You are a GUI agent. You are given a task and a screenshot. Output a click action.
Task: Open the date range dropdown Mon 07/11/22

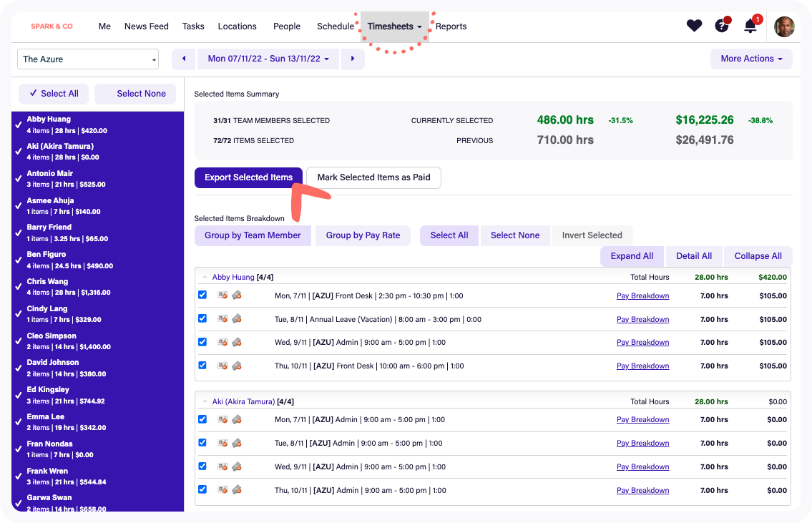pyautogui.click(x=268, y=59)
